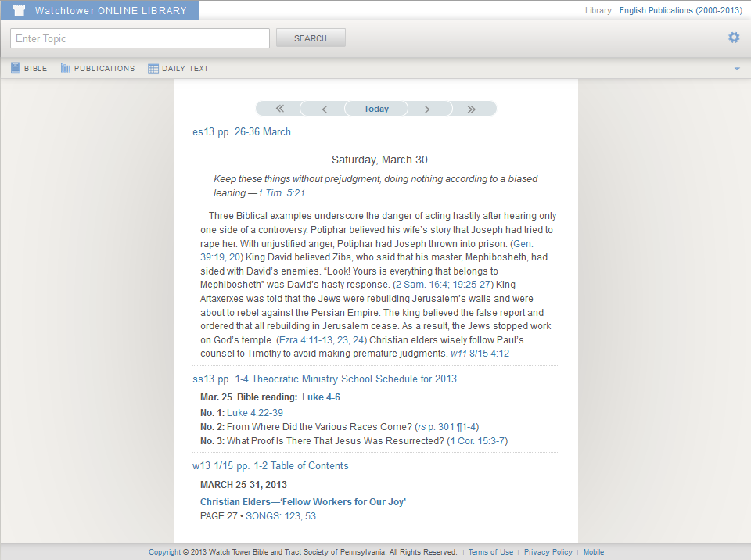View the Terms of Use page
The height and width of the screenshot is (560, 751).
tap(490, 551)
